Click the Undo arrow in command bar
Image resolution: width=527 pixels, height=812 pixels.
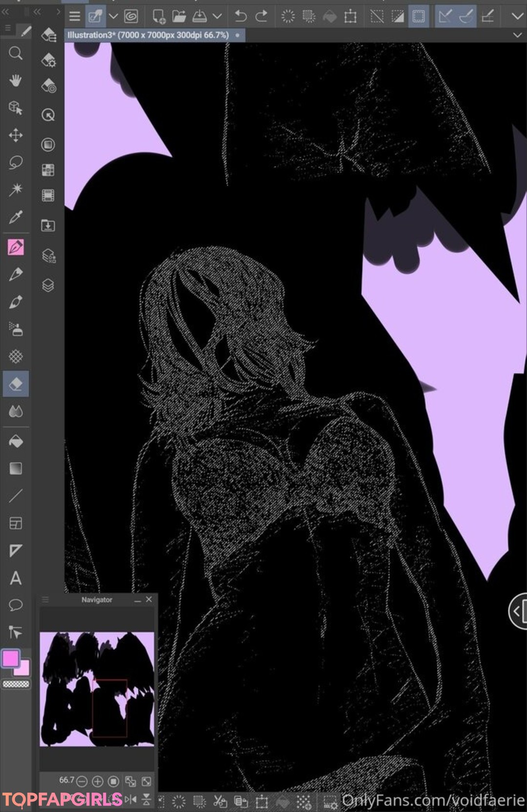point(240,17)
